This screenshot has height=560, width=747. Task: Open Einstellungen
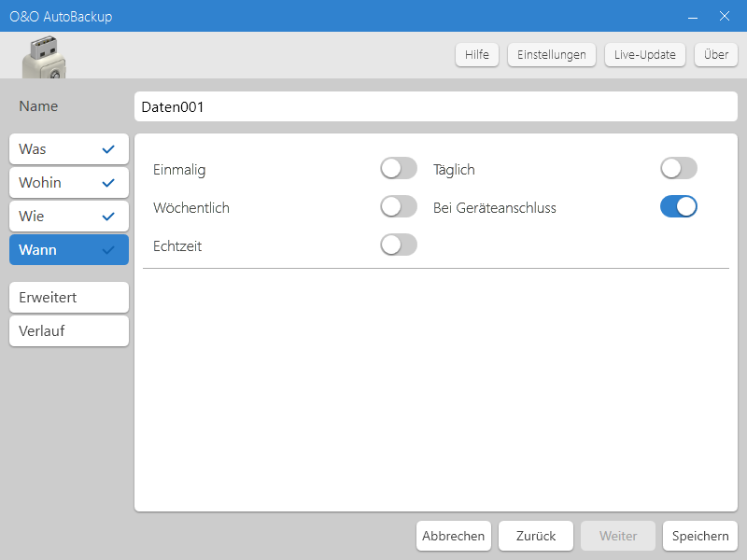[552, 55]
